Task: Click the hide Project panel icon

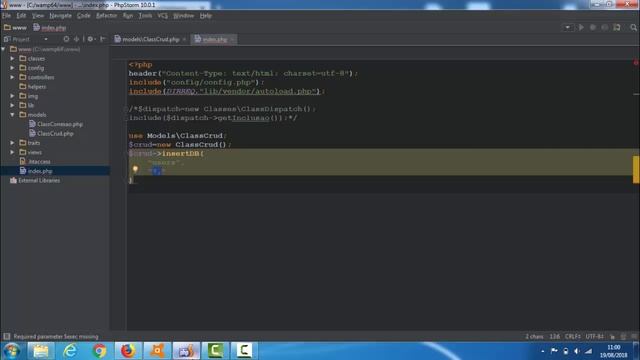Action: tap(102, 39)
